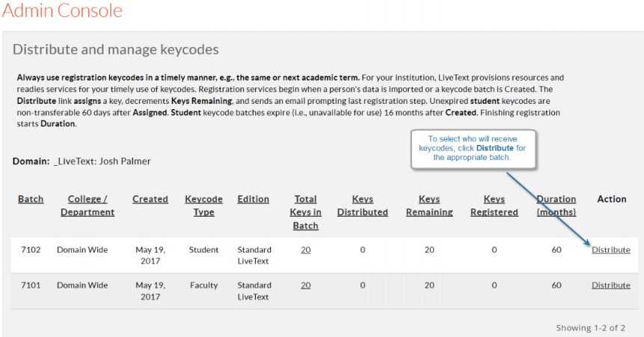The height and width of the screenshot is (337, 644).
Task: Sort table by Batch column header
Action: (31, 199)
